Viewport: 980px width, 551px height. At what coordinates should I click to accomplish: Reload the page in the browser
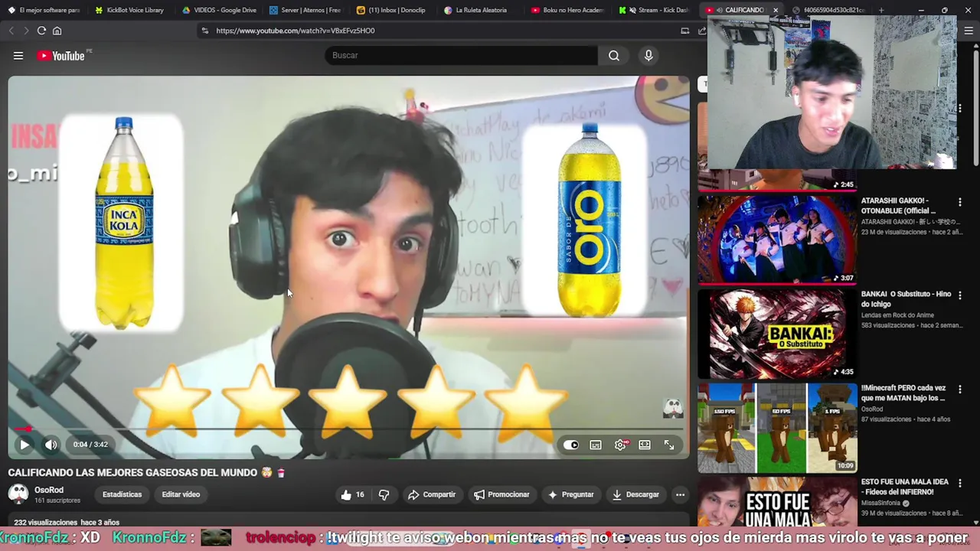pos(41,31)
